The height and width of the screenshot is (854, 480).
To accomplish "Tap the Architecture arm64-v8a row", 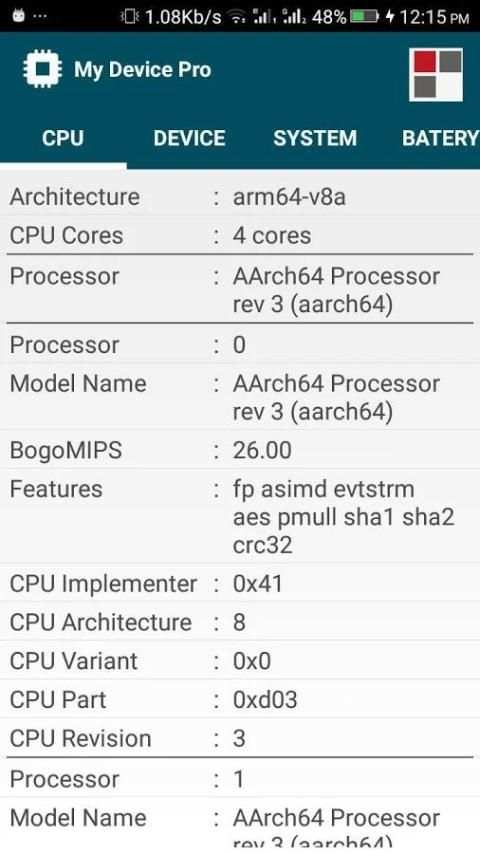I will click(240, 197).
